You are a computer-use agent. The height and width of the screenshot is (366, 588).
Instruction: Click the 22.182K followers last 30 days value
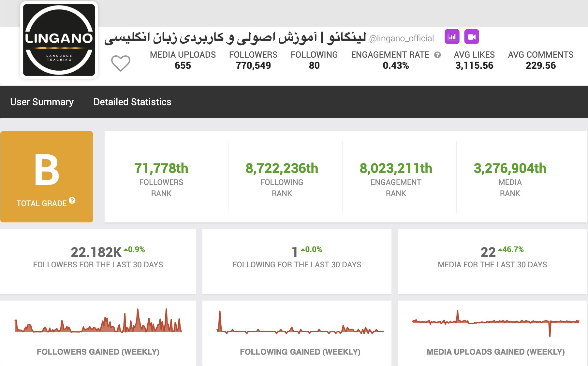(96, 252)
